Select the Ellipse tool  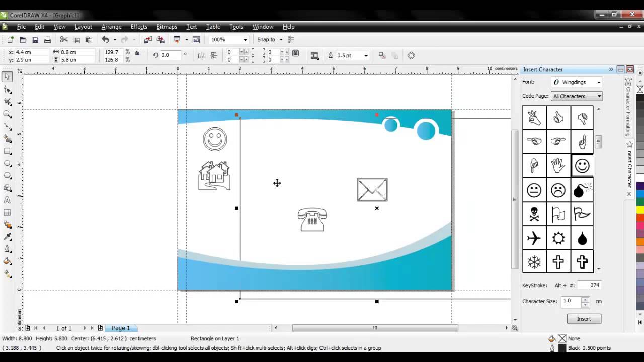(7, 163)
